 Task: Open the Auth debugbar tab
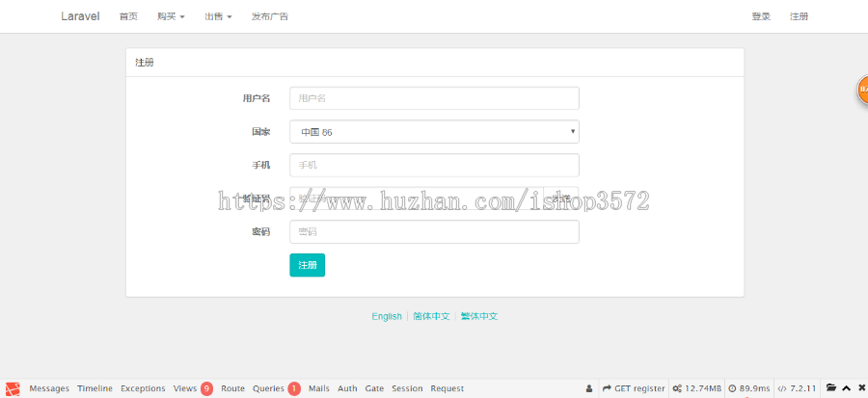[x=347, y=388]
